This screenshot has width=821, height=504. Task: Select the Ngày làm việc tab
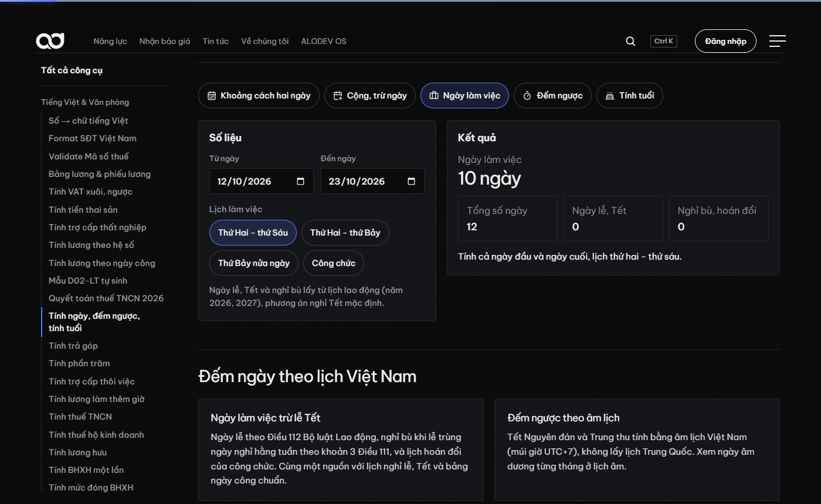(x=464, y=96)
